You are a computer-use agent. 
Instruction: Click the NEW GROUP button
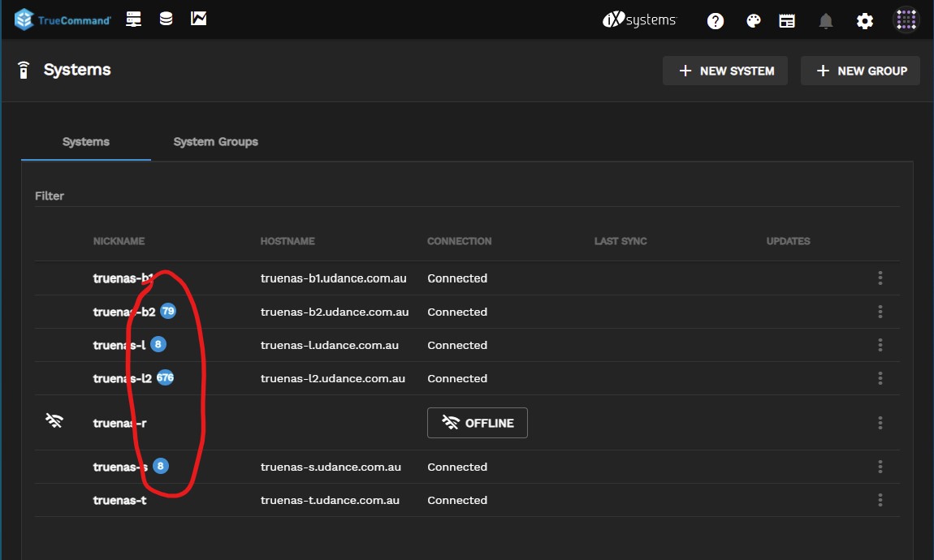860,71
